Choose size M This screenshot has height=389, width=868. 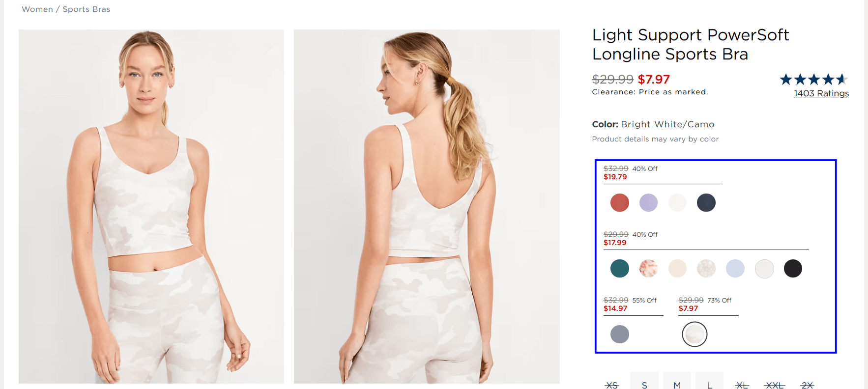pos(677,385)
